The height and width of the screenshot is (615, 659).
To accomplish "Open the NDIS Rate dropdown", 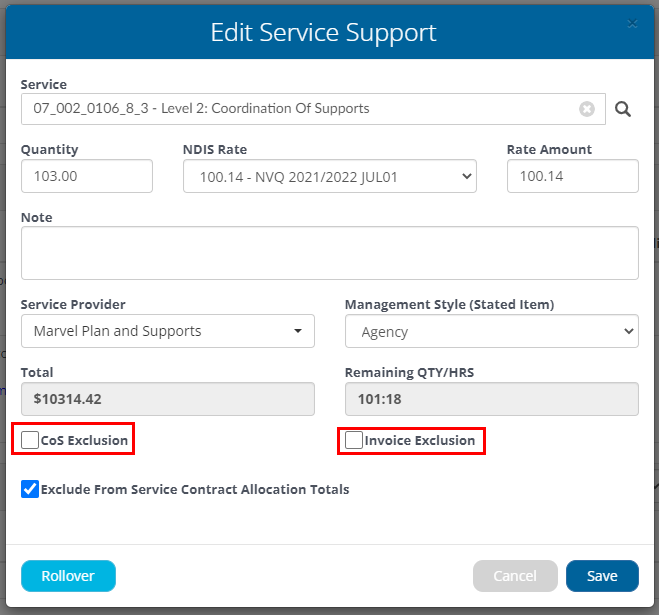I will point(330,176).
